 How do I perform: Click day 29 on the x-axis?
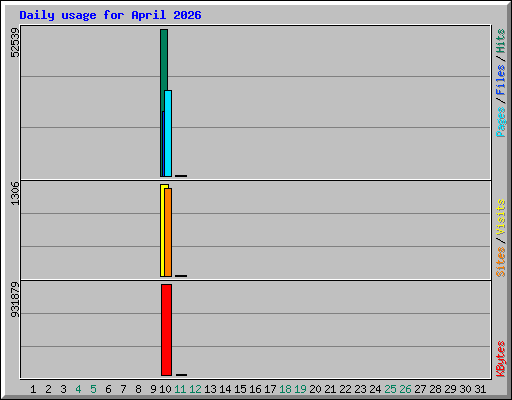[x=450, y=389]
